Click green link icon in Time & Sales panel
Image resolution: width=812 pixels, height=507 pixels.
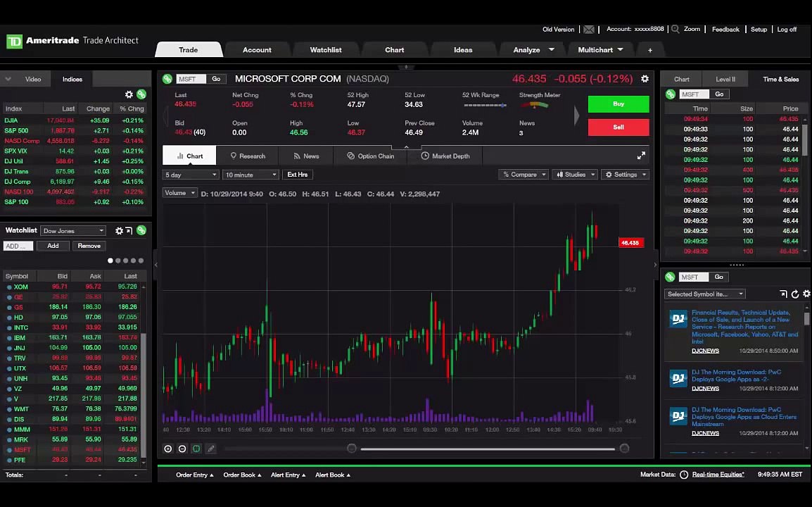coord(671,94)
